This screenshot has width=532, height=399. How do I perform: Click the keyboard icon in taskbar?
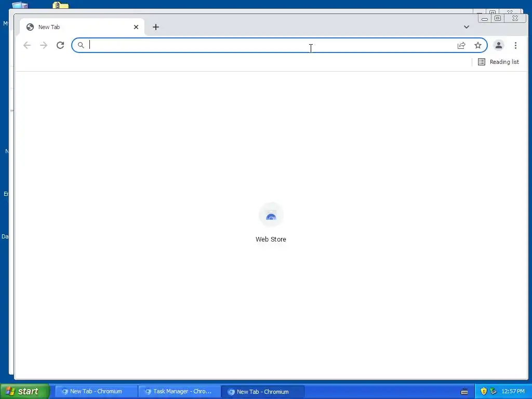pos(464,392)
